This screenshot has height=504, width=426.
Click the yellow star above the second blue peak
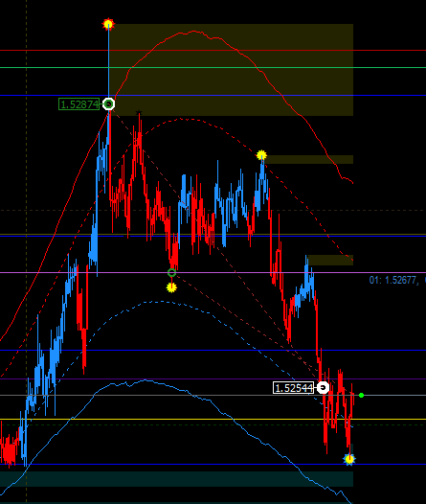coord(261,155)
